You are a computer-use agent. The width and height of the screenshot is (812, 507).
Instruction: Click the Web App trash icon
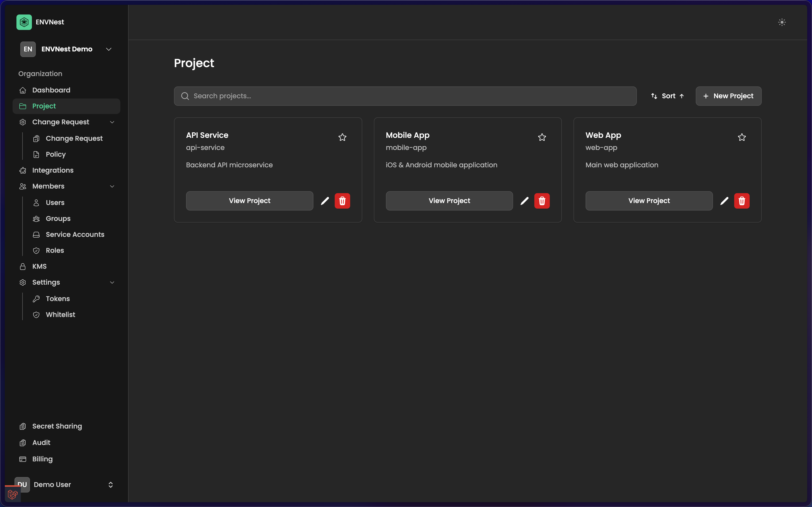[741, 201]
